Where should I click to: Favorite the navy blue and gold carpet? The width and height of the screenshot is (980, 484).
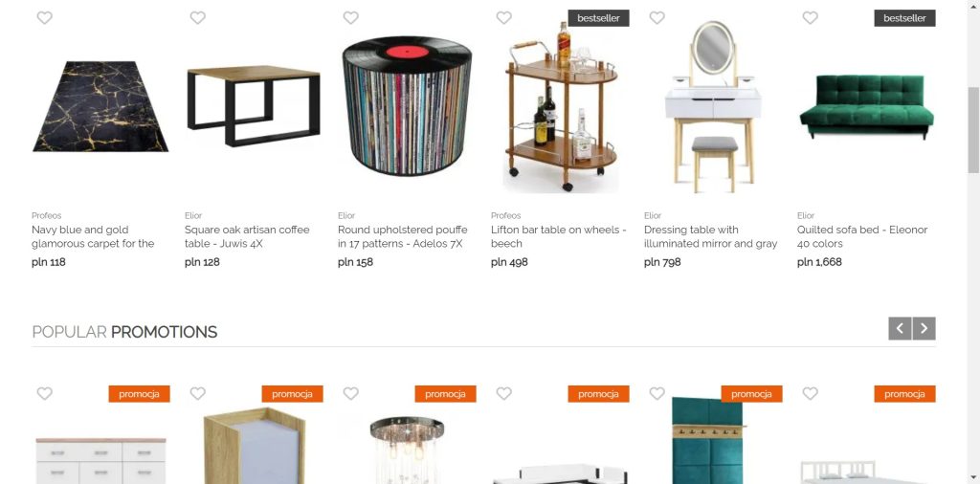(44, 18)
